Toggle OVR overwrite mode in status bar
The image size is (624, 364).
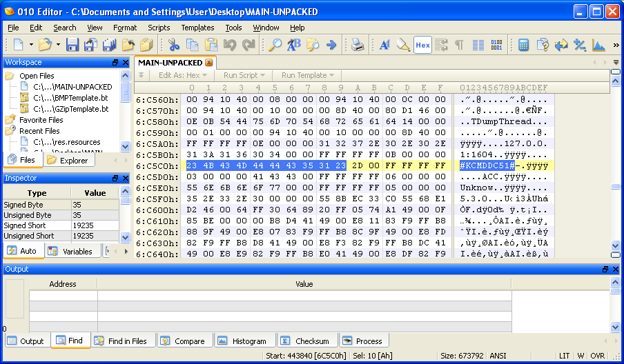point(596,356)
